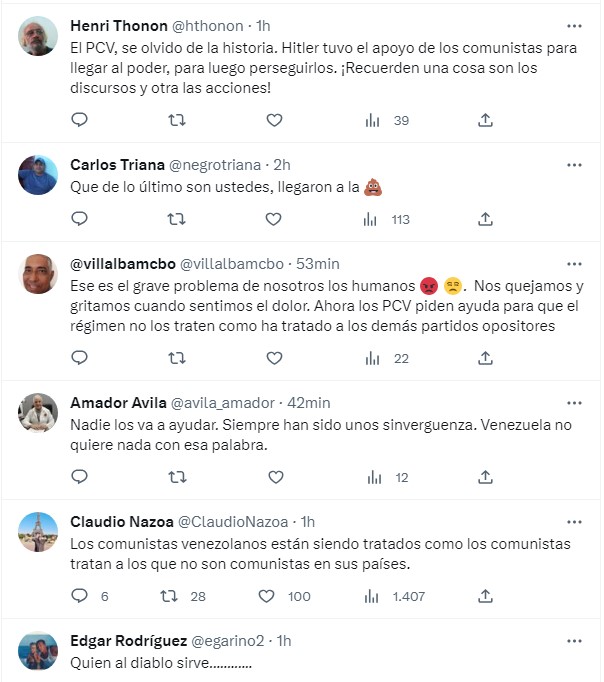This screenshot has height=682, width=604.
Task: Retweet Claudio Nazoa's tweet
Action: 171,596
